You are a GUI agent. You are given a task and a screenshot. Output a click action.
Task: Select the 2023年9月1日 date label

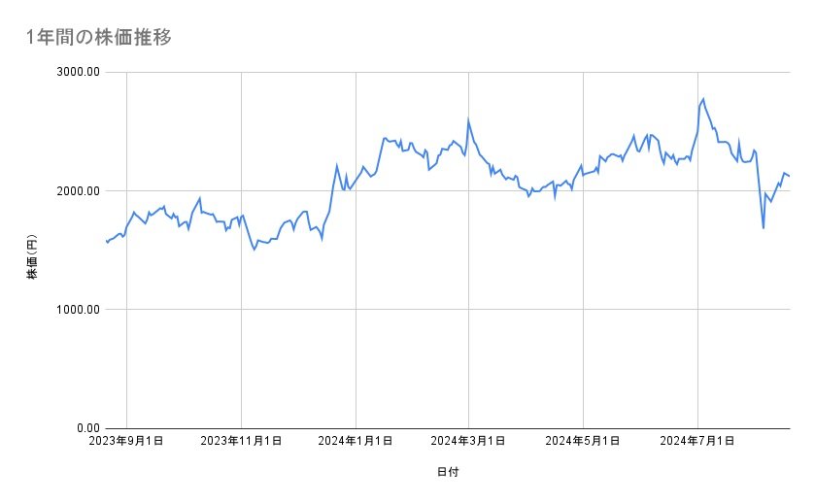point(127,442)
